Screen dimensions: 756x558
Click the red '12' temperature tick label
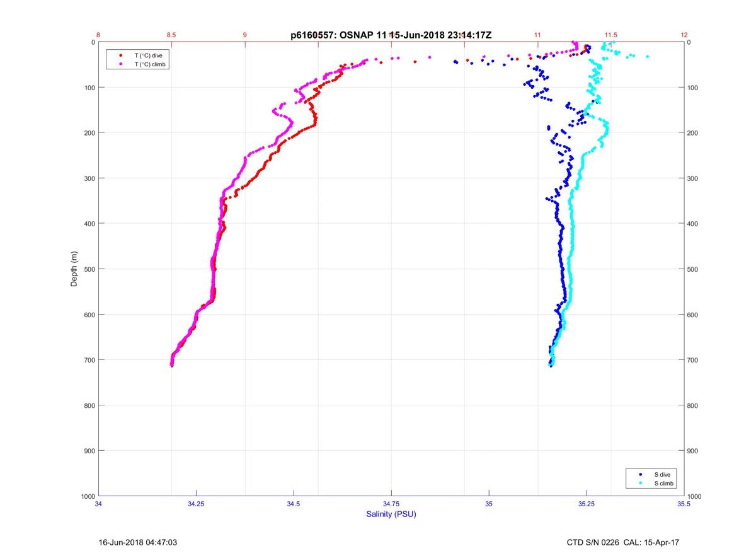[684, 35]
